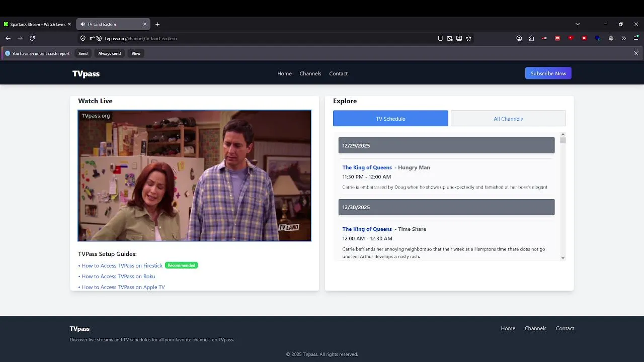Open The King of Queens Hungry Man link

(x=367, y=167)
